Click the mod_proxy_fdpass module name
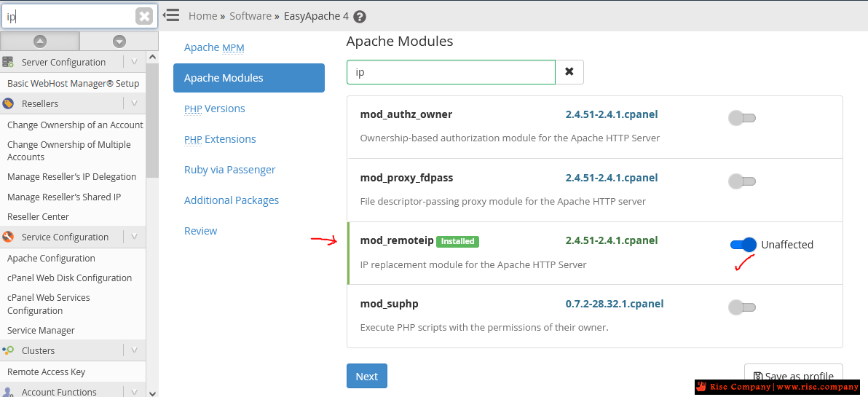This screenshot has height=397, width=868. pyautogui.click(x=406, y=178)
